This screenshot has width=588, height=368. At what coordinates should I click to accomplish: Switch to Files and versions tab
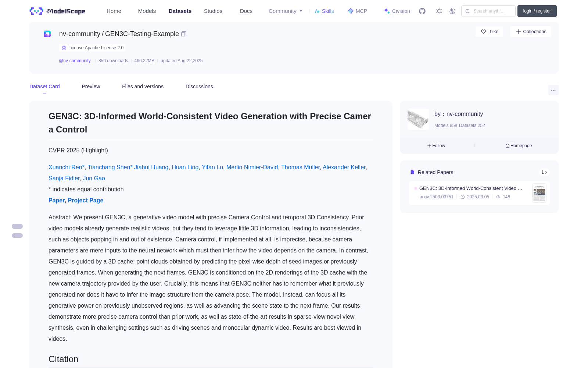(x=143, y=86)
